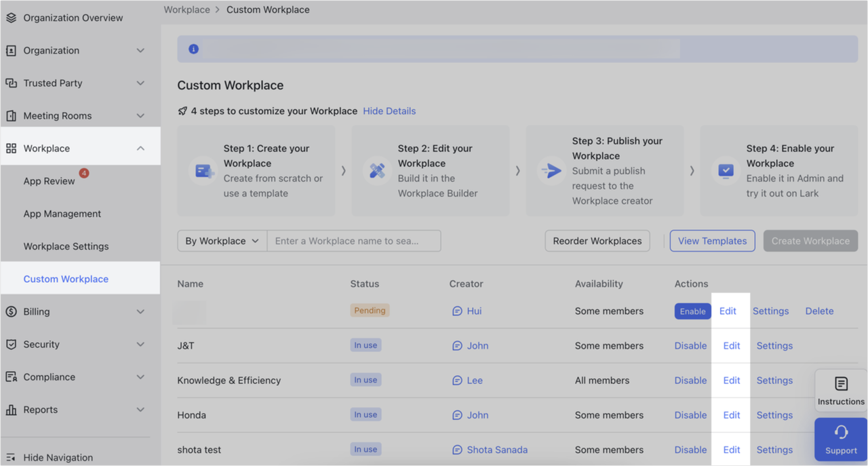
Task: Open App Review from the sidebar
Action: pyautogui.click(x=48, y=181)
